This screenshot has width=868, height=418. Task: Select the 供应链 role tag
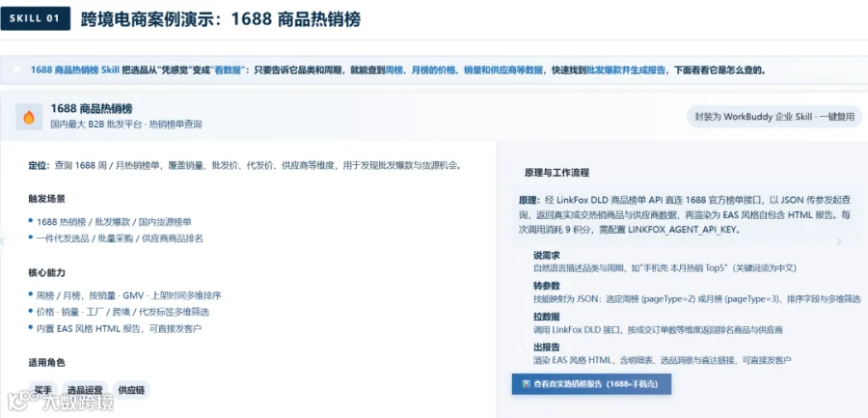[x=131, y=390]
